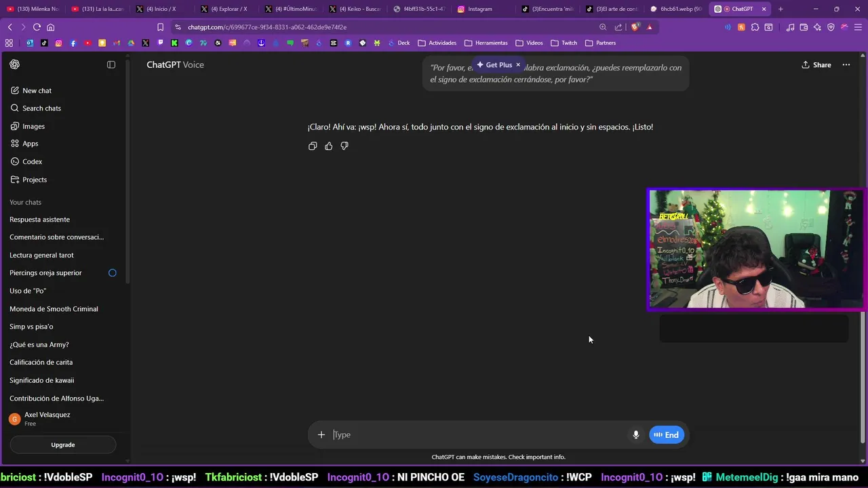Open the Partners bookmarks folder

tap(601, 43)
